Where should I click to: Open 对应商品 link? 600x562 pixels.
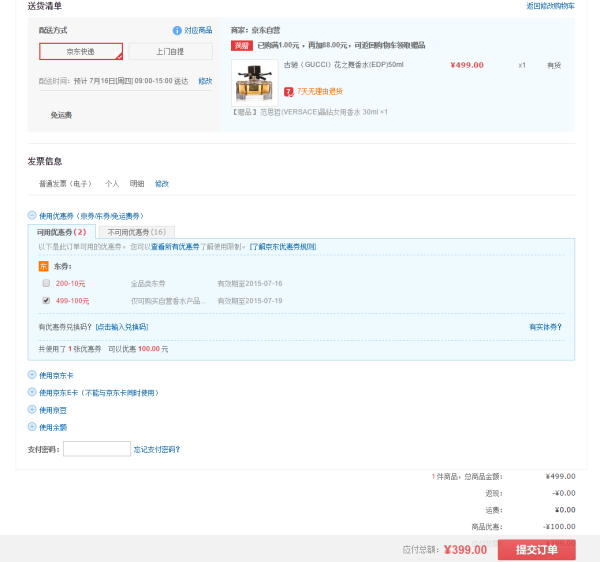point(198,31)
